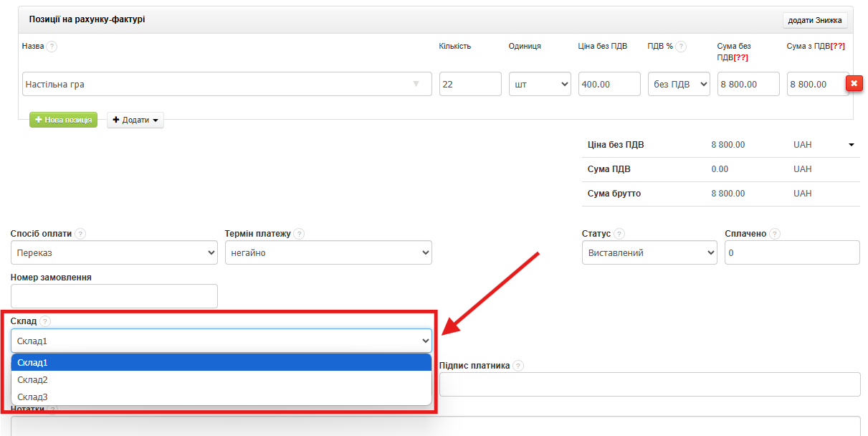868x436 pixels.
Task: Click the Кількість field containing 22
Action: coord(470,84)
